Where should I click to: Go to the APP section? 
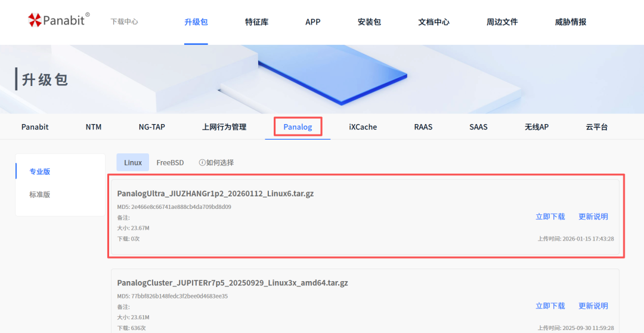tap(313, 22)
